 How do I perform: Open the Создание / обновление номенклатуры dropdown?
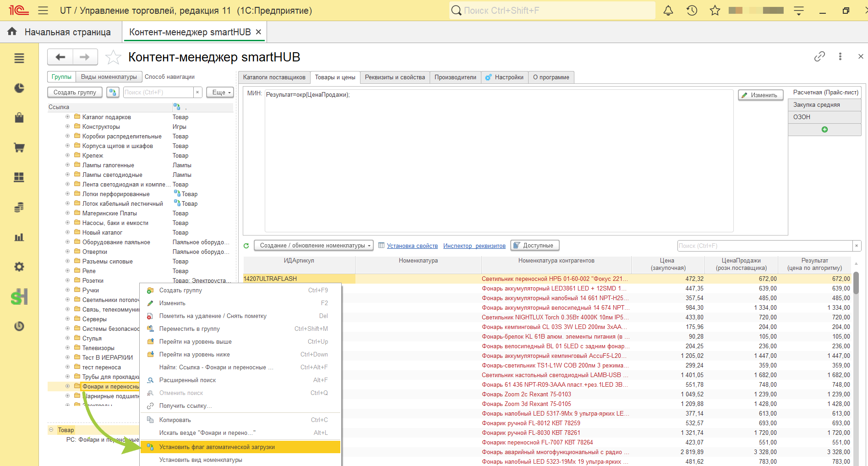pos(314,246)
